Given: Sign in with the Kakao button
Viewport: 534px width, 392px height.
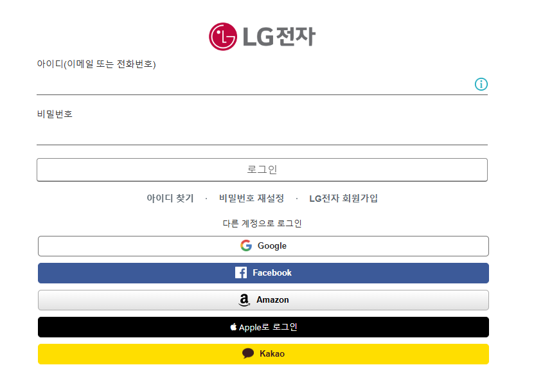Looking at the screenshot, I should 263,354.
